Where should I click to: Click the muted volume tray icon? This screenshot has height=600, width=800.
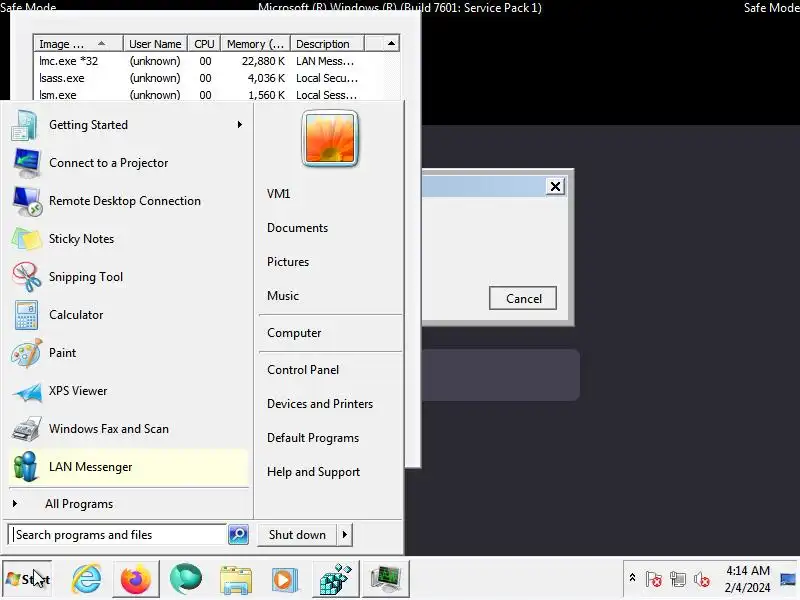pyautogui.click(x=702, y=579)
